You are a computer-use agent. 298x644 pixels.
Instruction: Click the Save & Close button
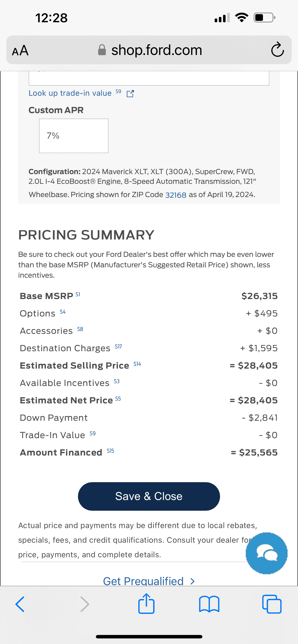click(149, 496)
